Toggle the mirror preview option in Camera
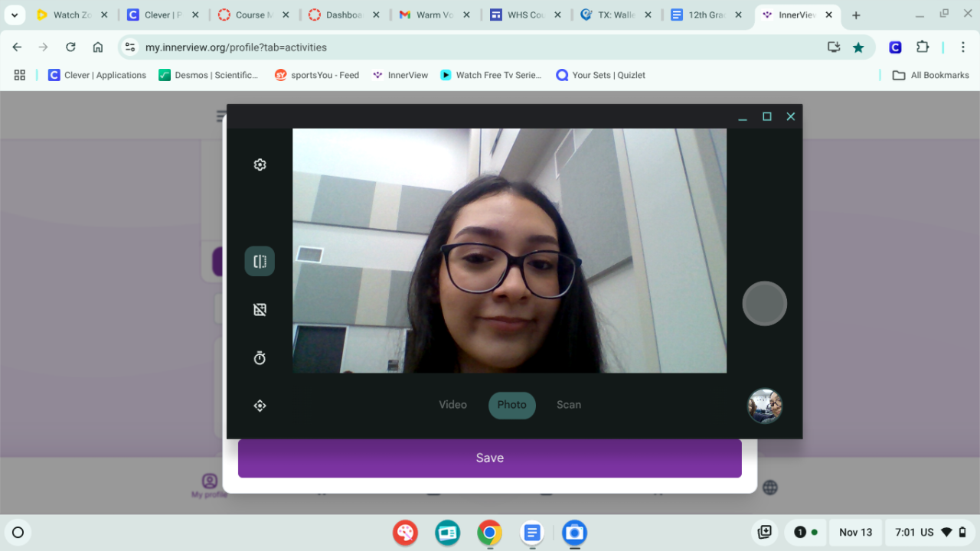980x551 pixels. click(260, 261)
